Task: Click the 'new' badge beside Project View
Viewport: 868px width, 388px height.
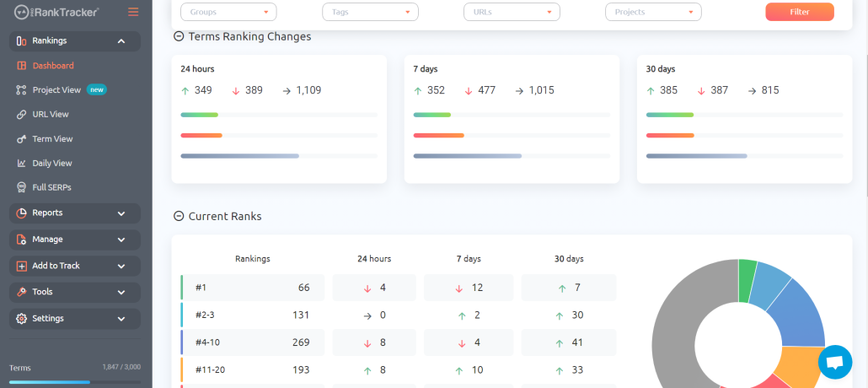Action: (x=97, y=89)
